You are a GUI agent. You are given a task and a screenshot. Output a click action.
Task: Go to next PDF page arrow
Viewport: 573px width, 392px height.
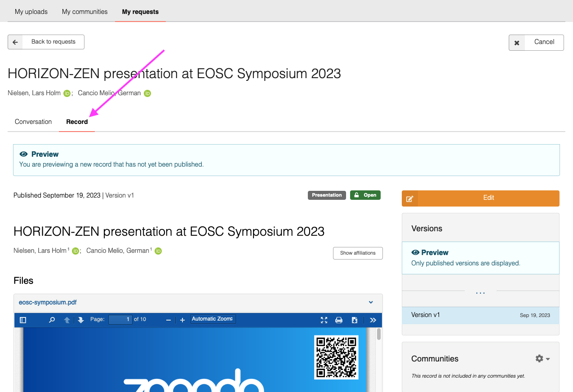81,320
